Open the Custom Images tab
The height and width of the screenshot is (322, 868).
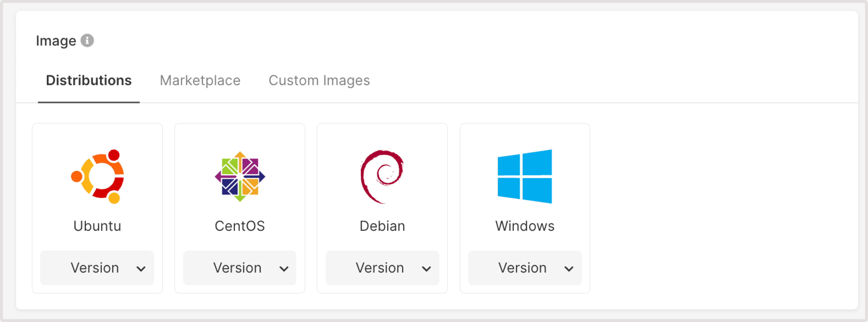tap(319, 80)
